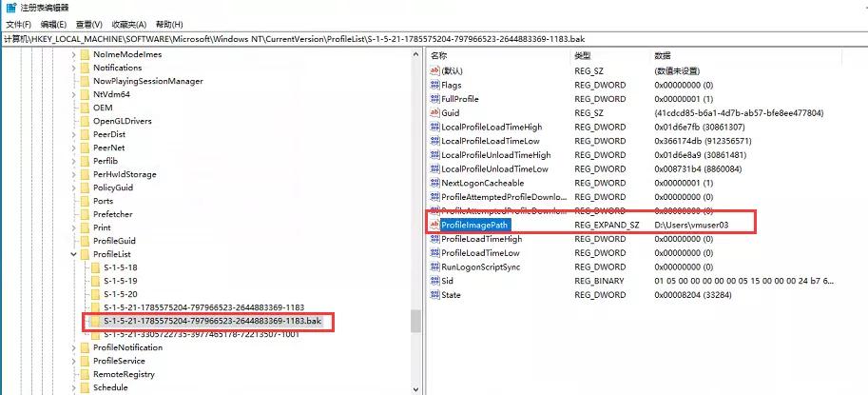Select the ProfileImagePath value name
This screenshot has width=868, height=395.
pos(474,225)
